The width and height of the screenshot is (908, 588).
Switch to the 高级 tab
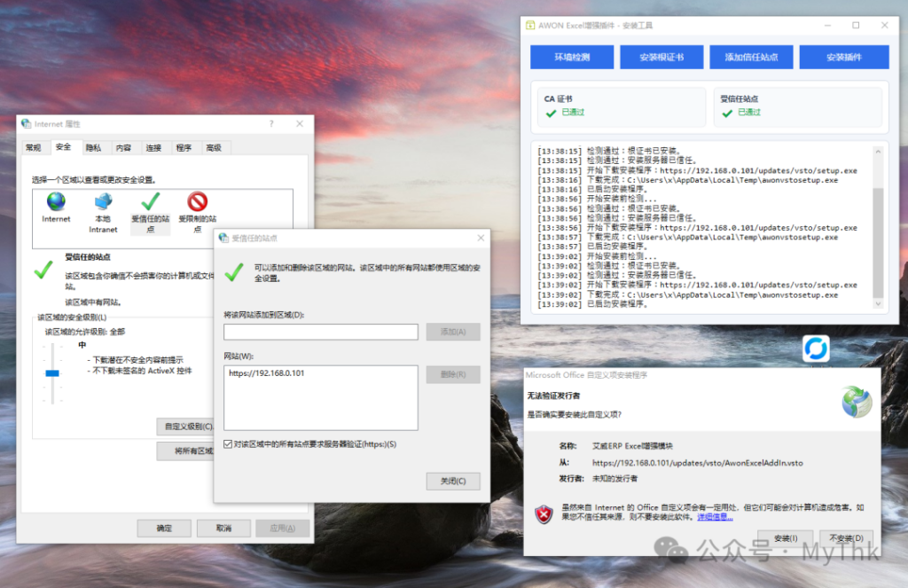coord(215,148)
